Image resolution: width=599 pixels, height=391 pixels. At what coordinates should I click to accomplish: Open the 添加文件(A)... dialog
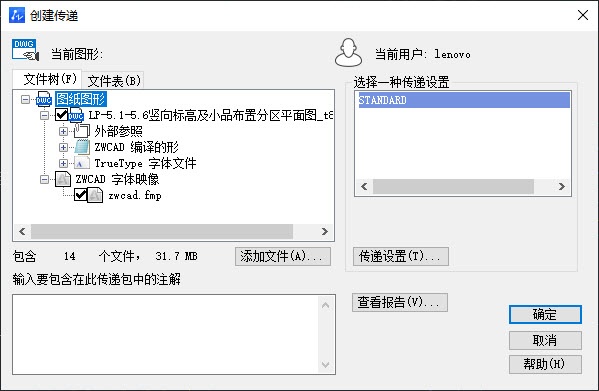point(283,256)
